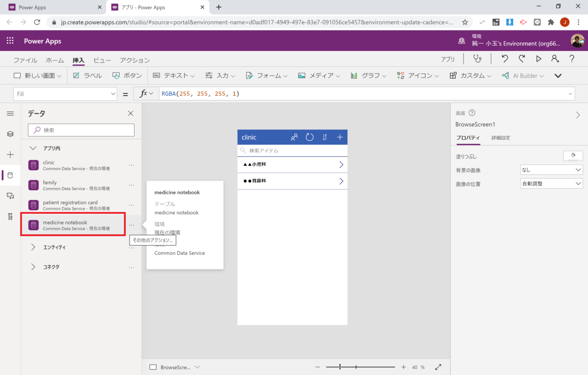Screen dimensions: 588x375
Task: Click the plus icon in app header
Action: (x=340, y=137)
